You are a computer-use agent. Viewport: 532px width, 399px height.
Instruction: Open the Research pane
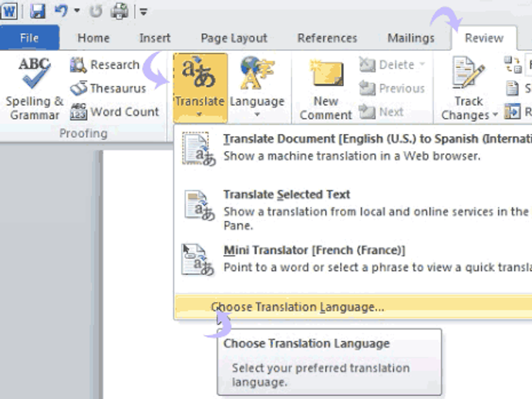tap(105, 65)
